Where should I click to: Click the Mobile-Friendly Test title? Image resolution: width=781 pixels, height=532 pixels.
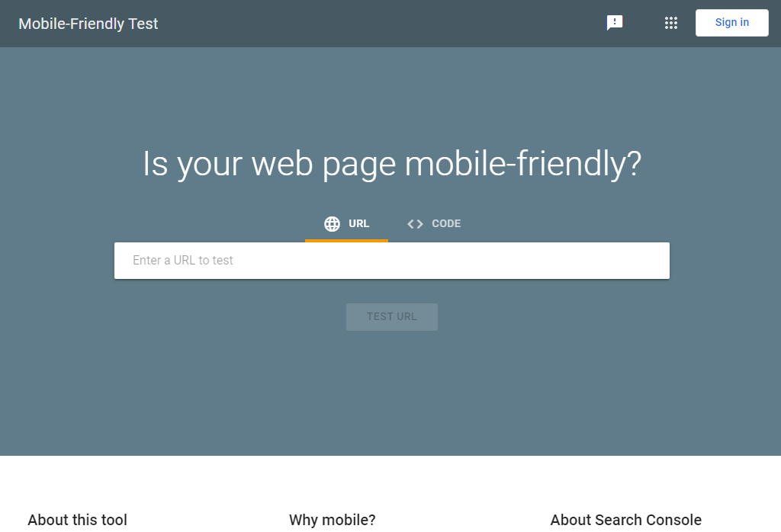pos(88,24)
